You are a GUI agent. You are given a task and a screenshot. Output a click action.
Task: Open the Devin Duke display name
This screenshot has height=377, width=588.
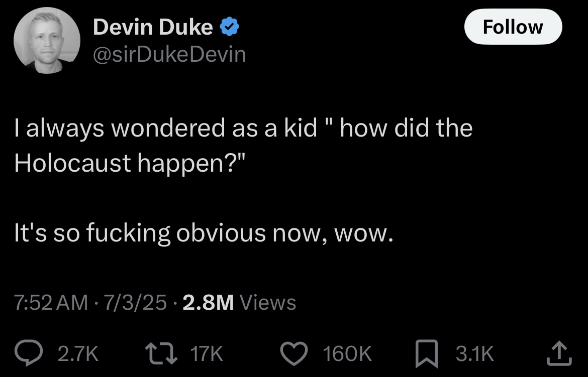[153, 27]
